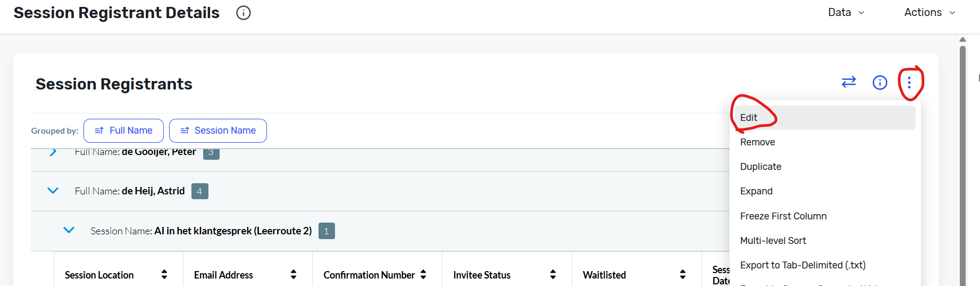Click the Full Name grouping button

(123, 130)
